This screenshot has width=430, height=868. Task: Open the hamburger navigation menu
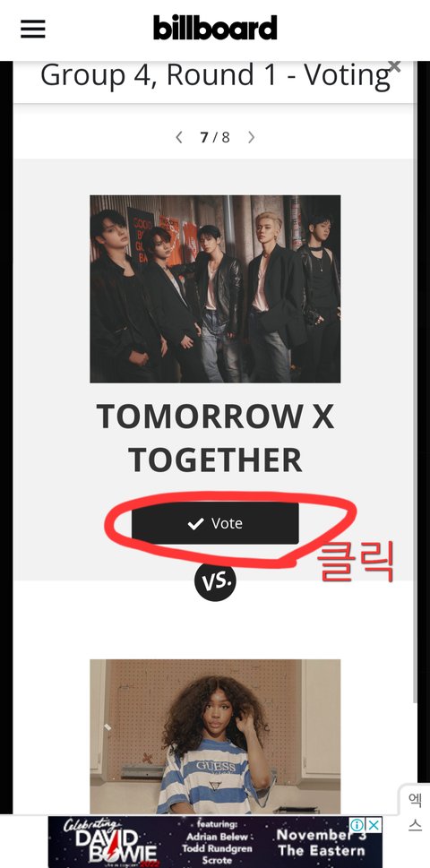point(32,29)
